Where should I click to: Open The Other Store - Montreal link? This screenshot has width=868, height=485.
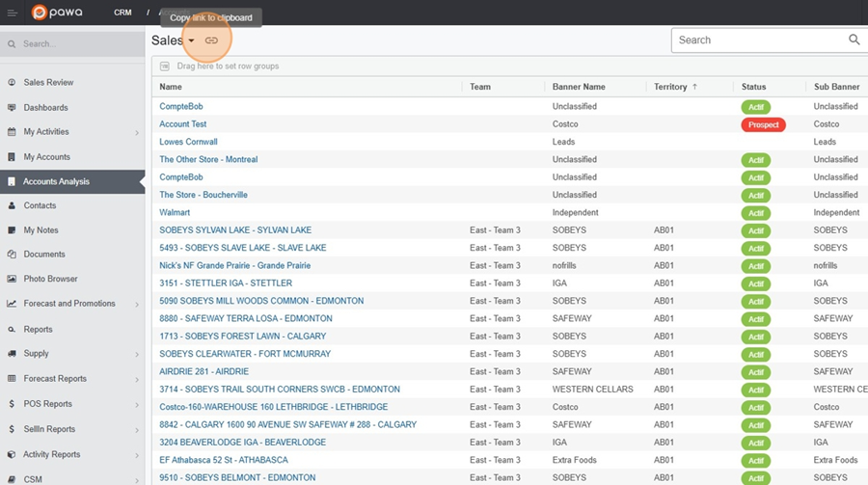208,159
